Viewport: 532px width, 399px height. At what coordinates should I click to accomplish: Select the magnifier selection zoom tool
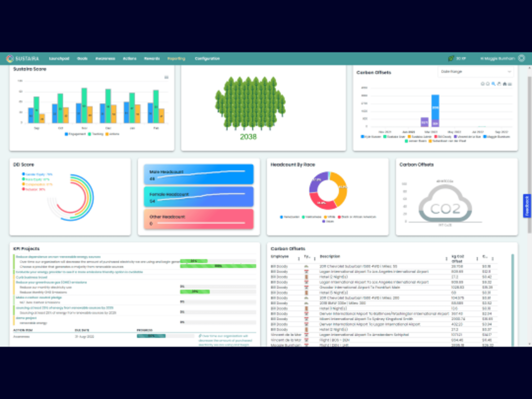(493, 84)
